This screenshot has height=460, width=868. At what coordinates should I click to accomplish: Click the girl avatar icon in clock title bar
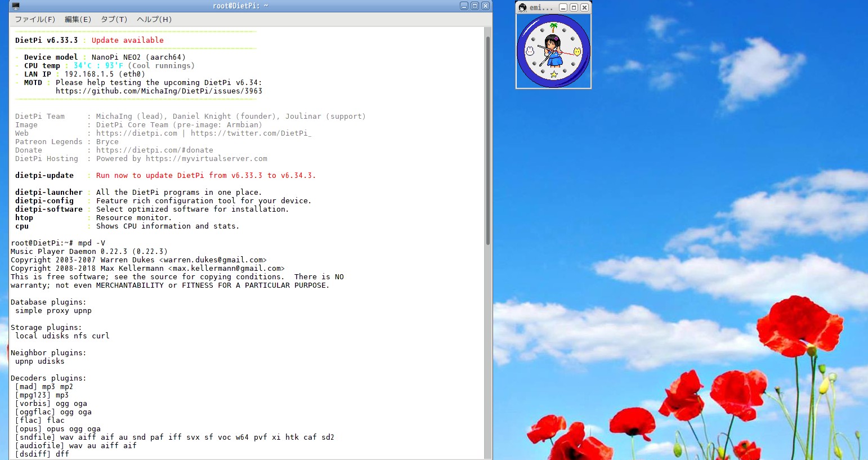click(522, 7)
